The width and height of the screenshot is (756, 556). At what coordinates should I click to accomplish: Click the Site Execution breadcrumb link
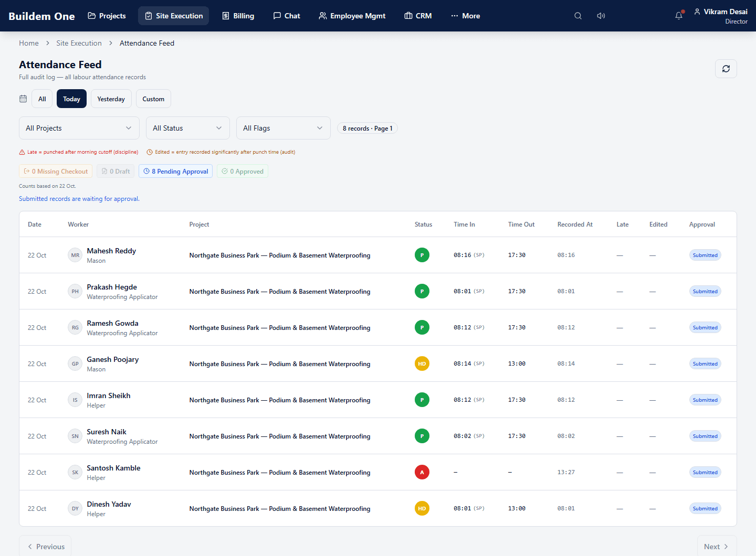point(79,43)
